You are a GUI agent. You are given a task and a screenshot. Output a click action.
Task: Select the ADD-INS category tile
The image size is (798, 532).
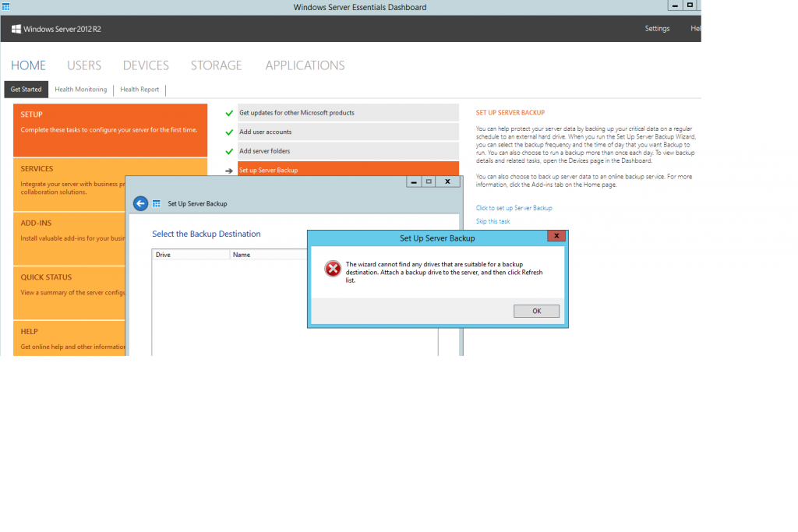click(x=69, y=239)
